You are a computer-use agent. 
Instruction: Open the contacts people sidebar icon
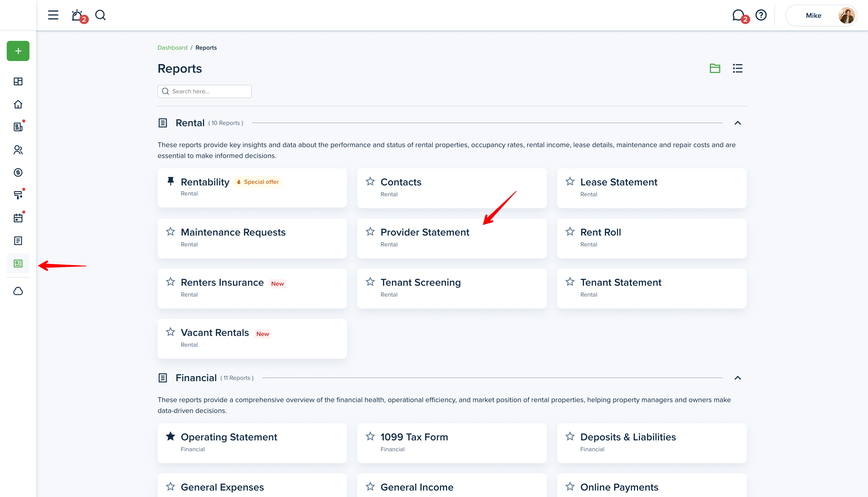click(18, 149)
